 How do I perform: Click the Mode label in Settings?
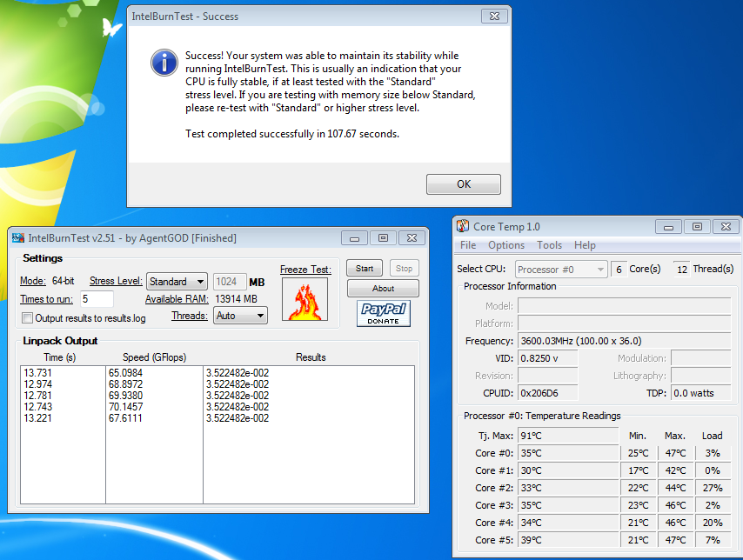(x=33, y=281)
